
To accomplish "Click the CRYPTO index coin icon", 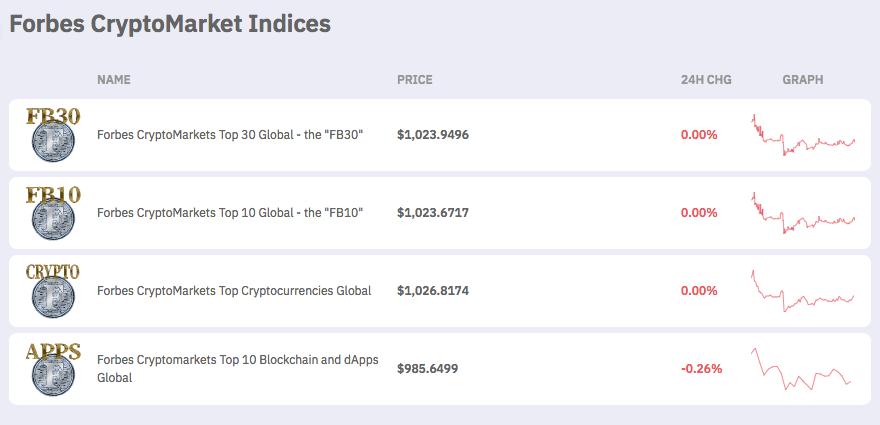I will pos(51,291).
